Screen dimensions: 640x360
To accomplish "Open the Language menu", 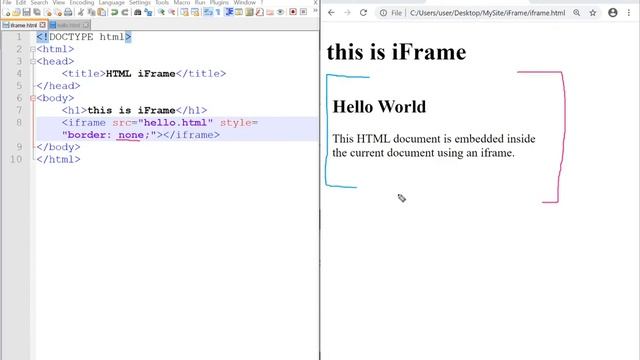I will [111, 2].
